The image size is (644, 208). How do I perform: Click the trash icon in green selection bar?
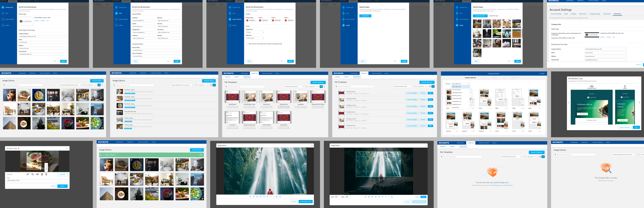point(201,155)
